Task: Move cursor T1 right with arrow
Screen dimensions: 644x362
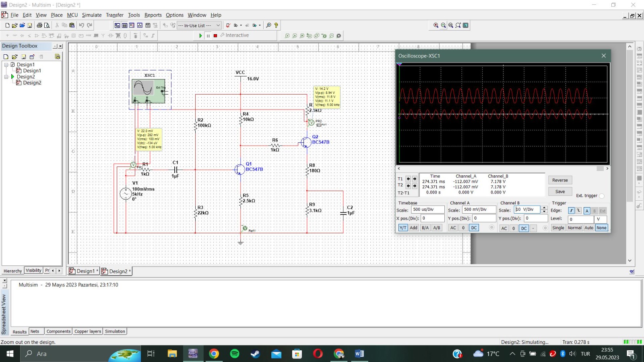Action: pyautogui.click(x=415, y=179)
